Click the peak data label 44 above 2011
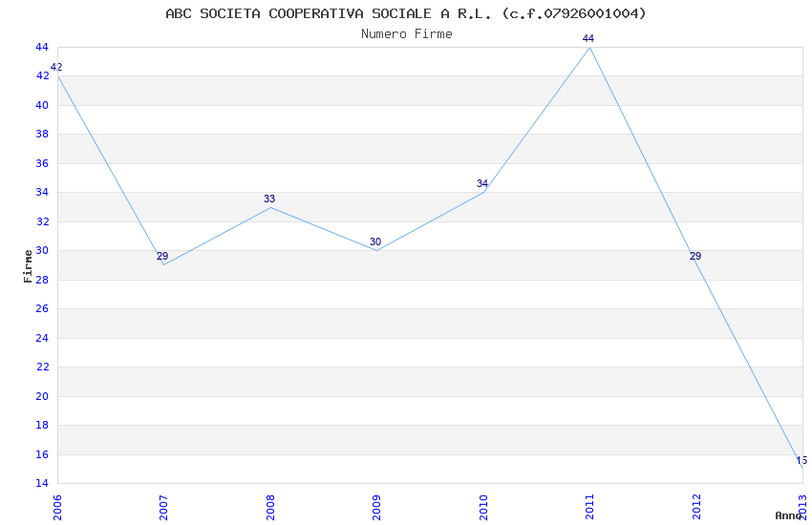The height and width of the screenshot is (525, 812). click(x=588, y=38)
